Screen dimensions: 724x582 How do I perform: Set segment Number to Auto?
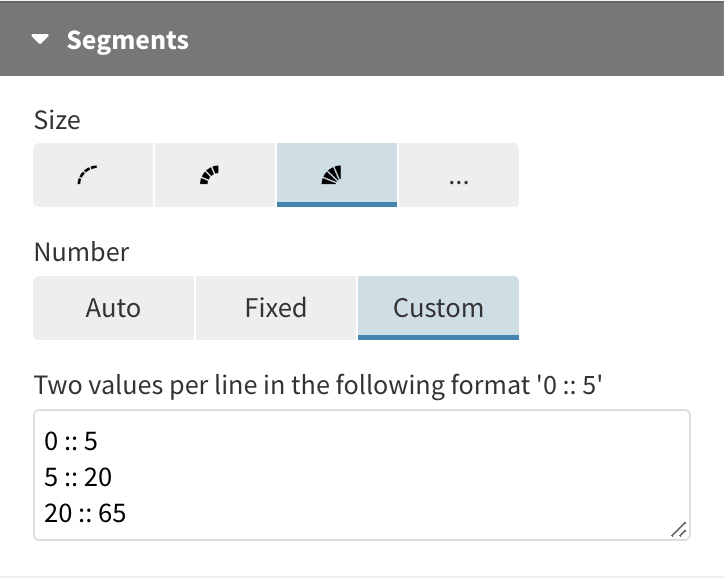(113, 308)
